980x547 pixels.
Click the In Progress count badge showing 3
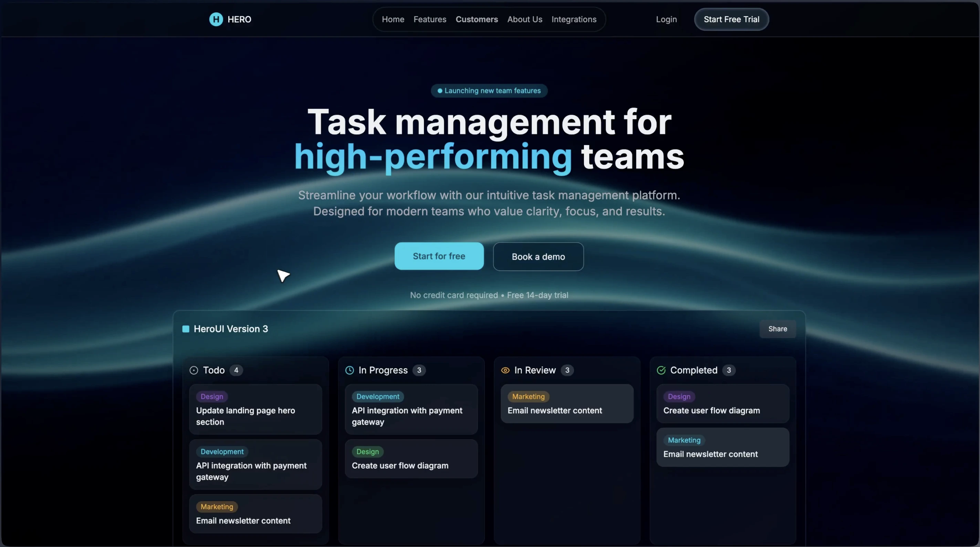click(x=419, y=370)
